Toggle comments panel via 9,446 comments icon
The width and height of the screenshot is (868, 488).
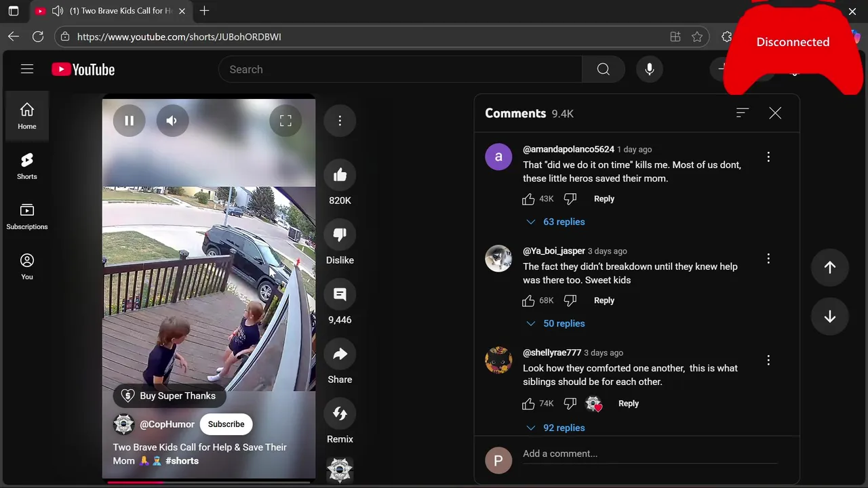(340, 295)
